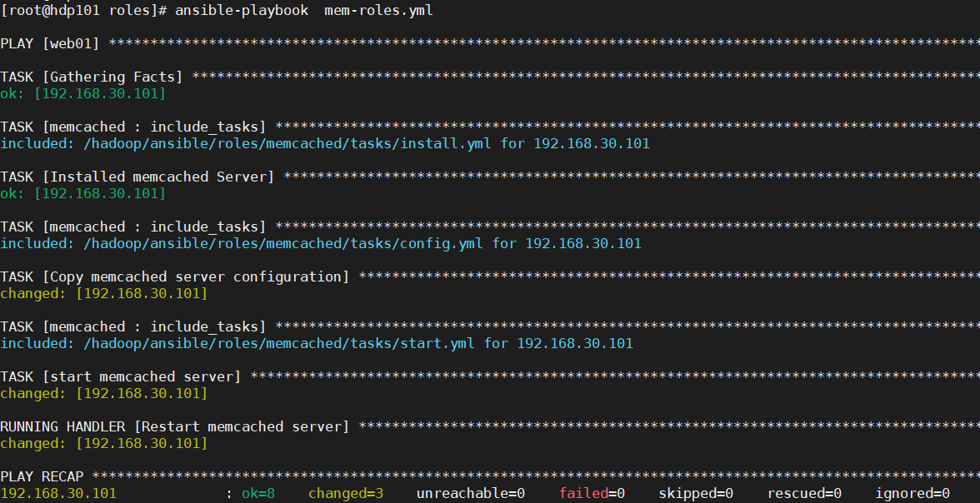Viewport: 980px width, 503px height.
Task: Click the 'ansible-playbook mem-roles.yml' command text
Action: 303,11
